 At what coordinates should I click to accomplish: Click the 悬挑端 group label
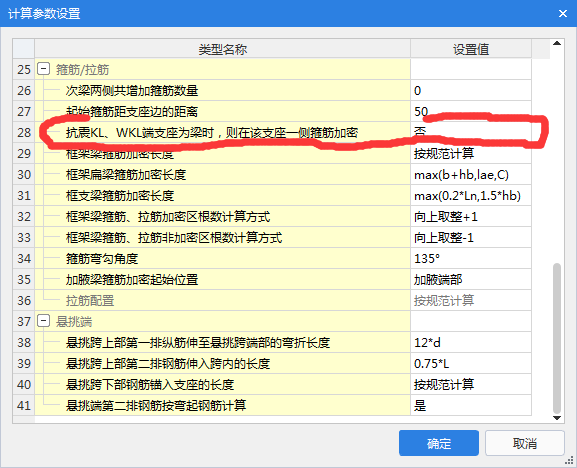[74, 322]
